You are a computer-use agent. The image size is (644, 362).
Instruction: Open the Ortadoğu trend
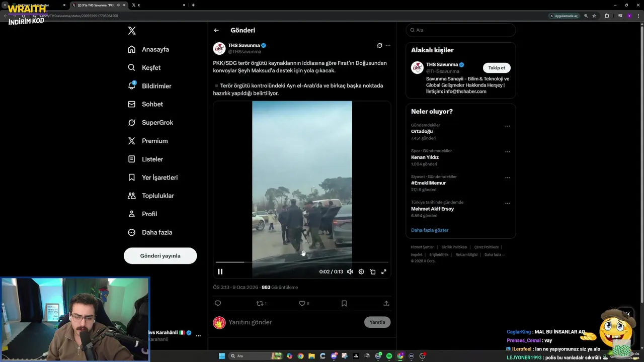422,131
